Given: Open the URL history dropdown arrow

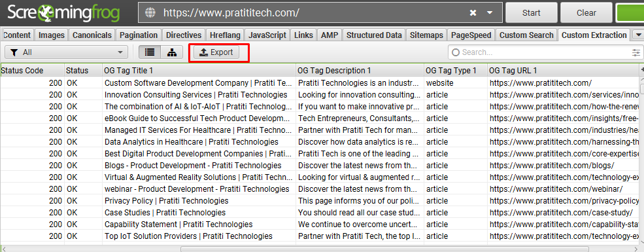Looking at the screenshot, I should (x=490, y=12).
